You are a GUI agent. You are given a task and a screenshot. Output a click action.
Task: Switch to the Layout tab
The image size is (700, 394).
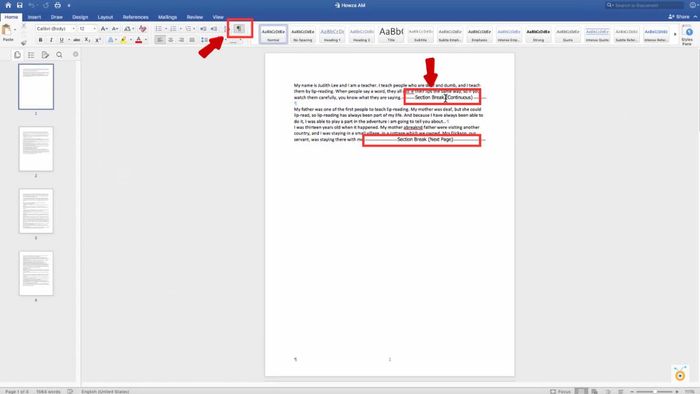[x=105, y=17]
